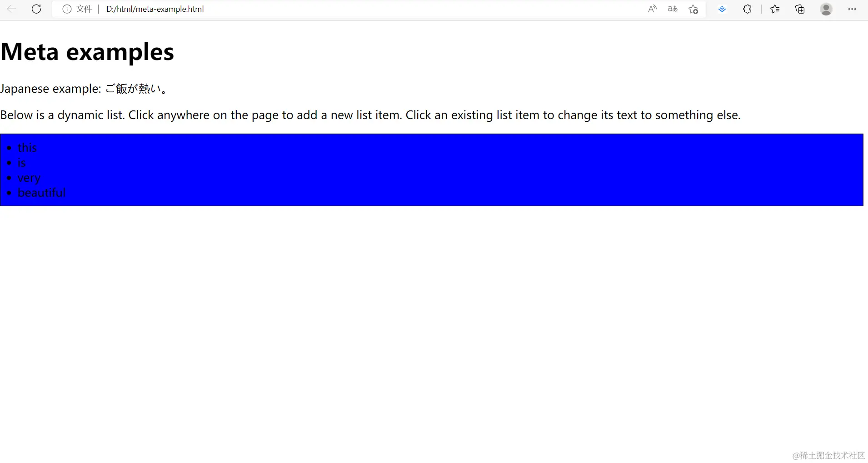Screen dimensions: 868x463
Task: Open the blue download extension icon
Action: tap(722, 9)
